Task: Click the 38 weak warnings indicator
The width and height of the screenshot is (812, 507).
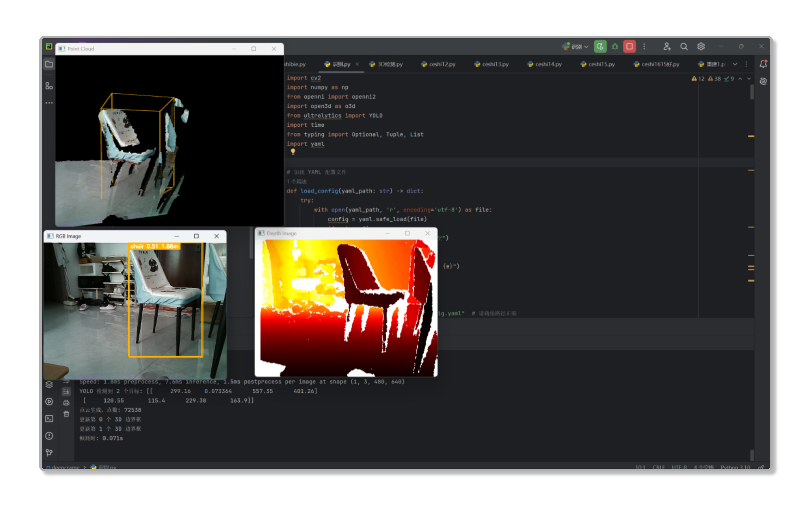Action: coord(714,79)
